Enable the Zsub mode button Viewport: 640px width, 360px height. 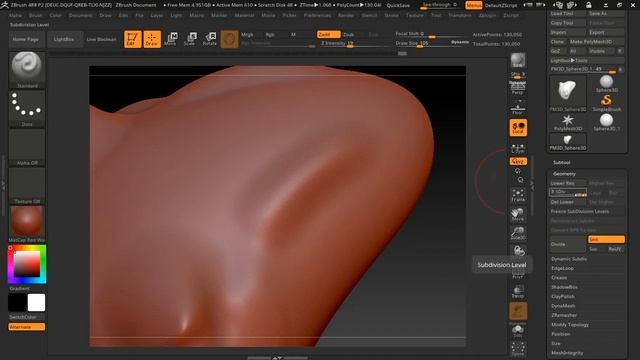349,35
